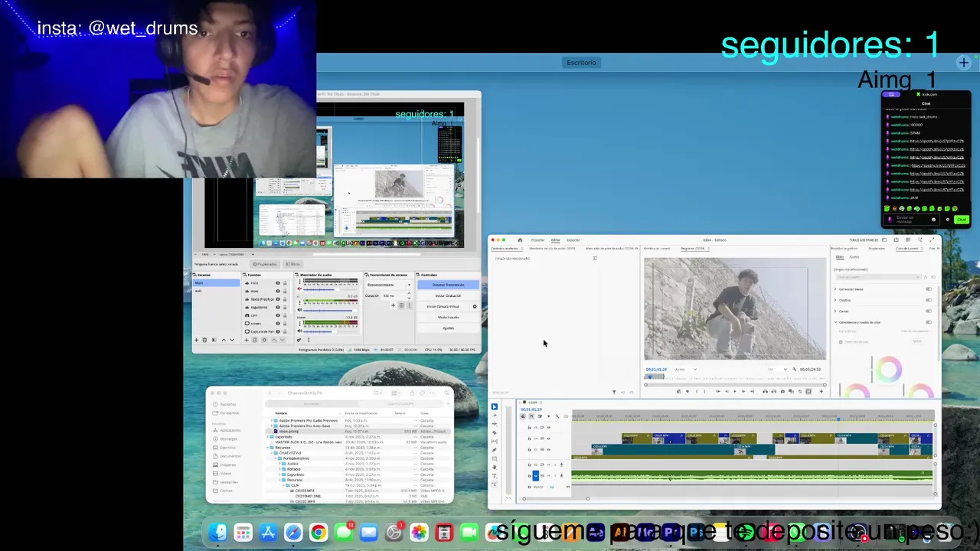980x551 pixels.
Task: Open source properties gear in Fuentes toolbar
Action: pyautogui.click(x=264, y=340)
